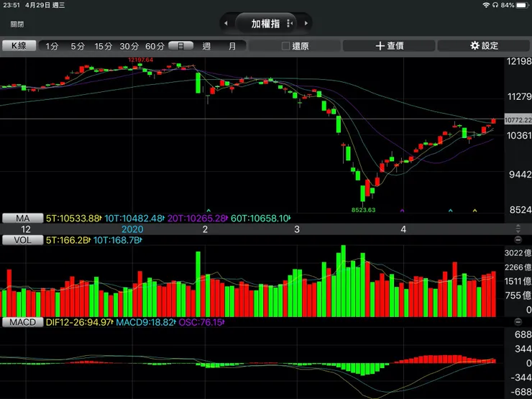This screenshot has width=532, height=399.
Task: Select the 日 daily timeframe
Action: coord(181,46)
